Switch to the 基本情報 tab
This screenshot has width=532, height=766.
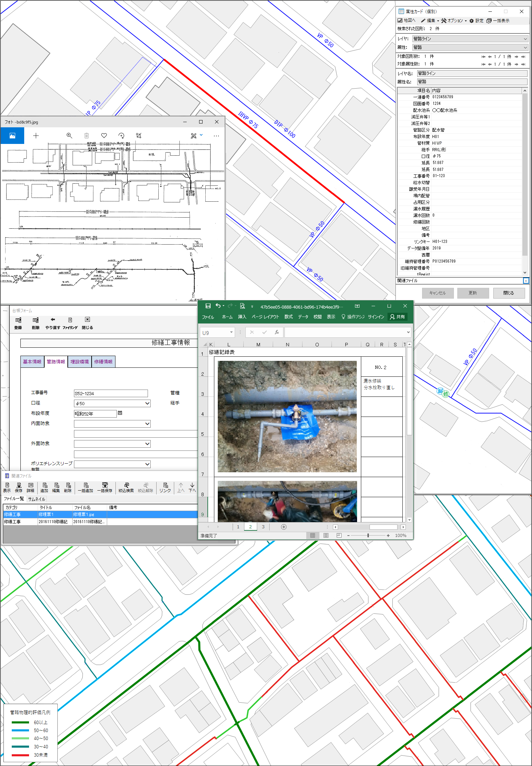tap(32, 362)
